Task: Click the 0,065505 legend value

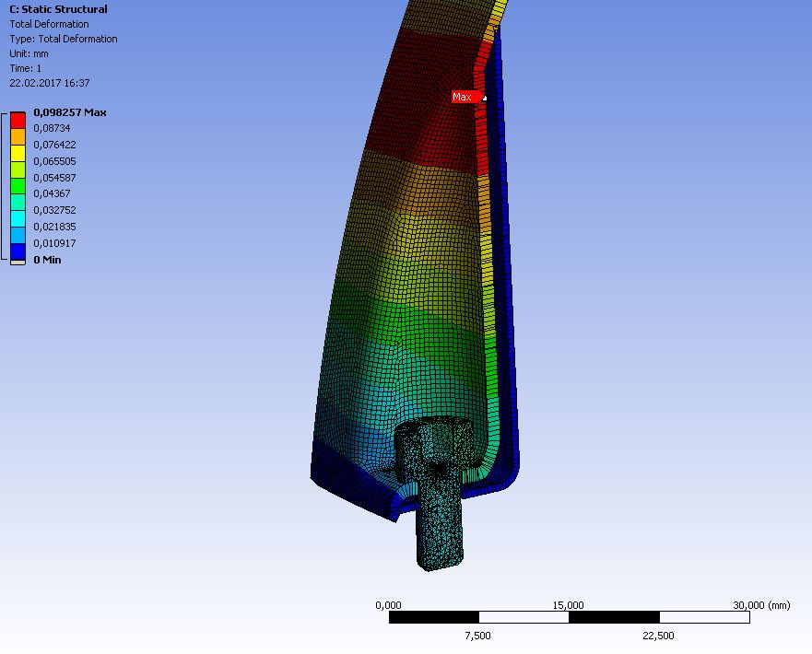Action: pyautogui.click(x=54, y=161)
